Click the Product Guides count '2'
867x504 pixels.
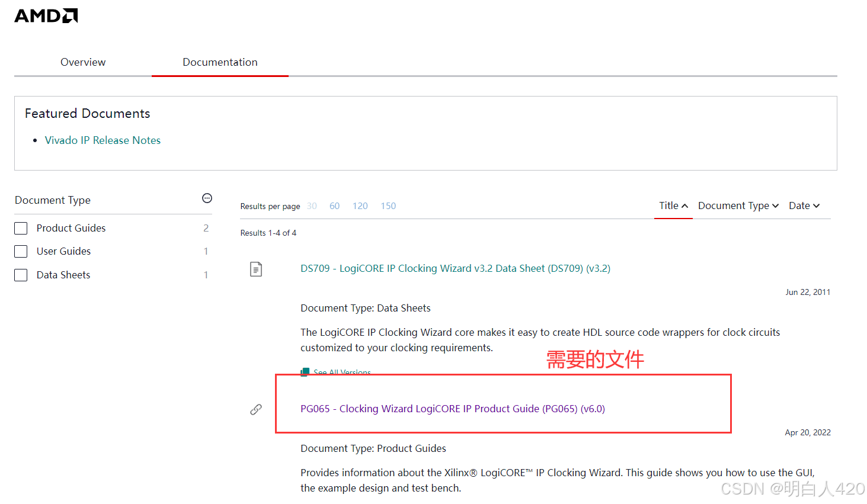coord(206,228)
